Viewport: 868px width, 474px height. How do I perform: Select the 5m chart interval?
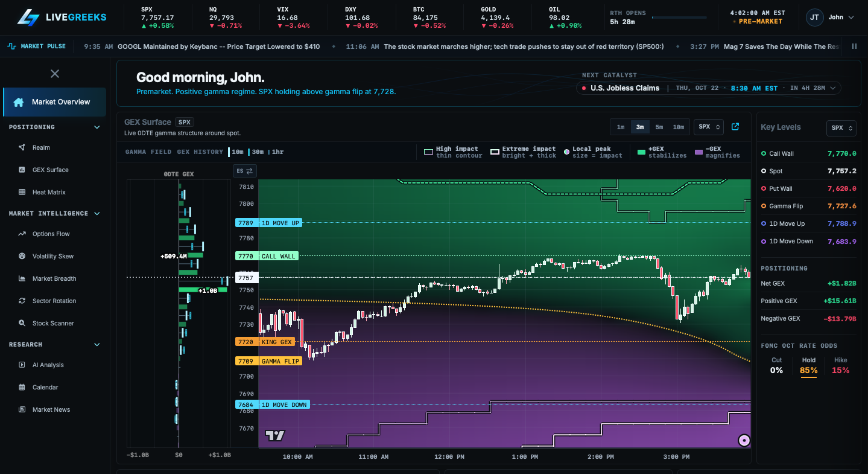click(659, 127)
